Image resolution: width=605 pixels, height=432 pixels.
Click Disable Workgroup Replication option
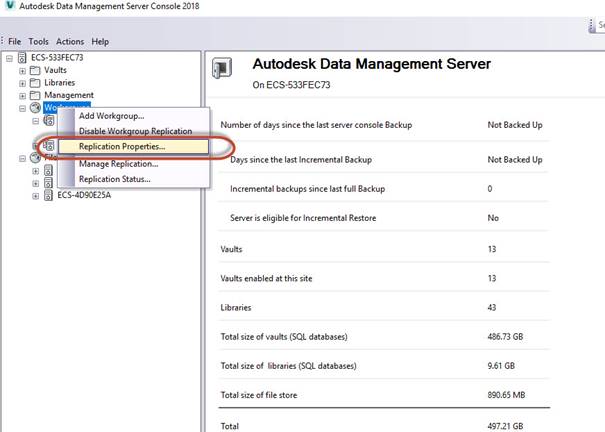[x=135, y=131]
